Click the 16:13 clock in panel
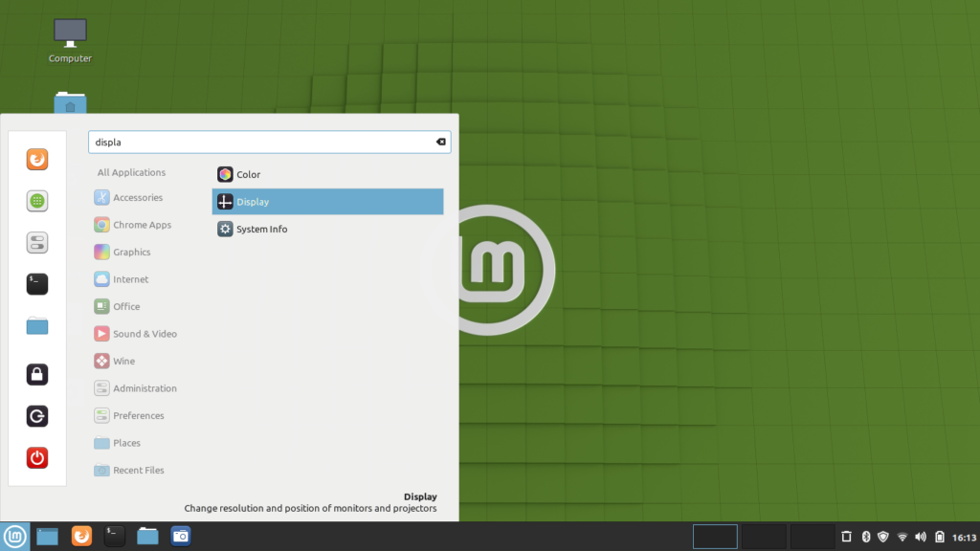980x551 pixels. click(x=963, y=537)
